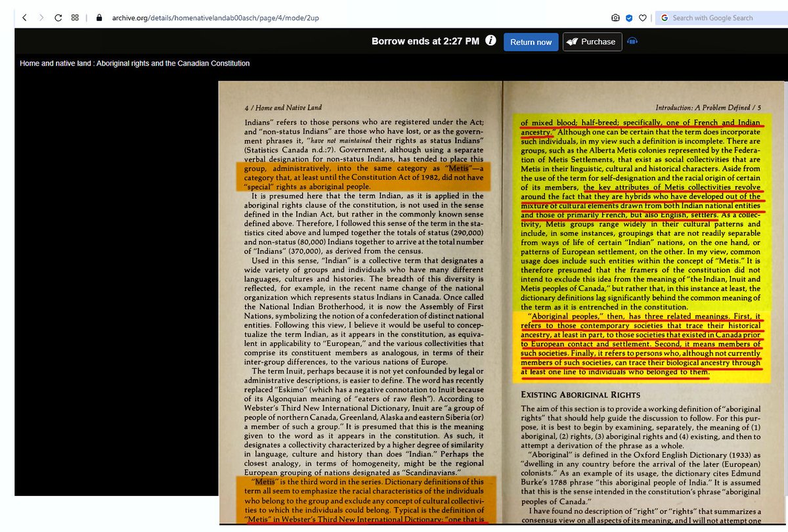Focus the Search with Google Search field

[x=721, y=18]
